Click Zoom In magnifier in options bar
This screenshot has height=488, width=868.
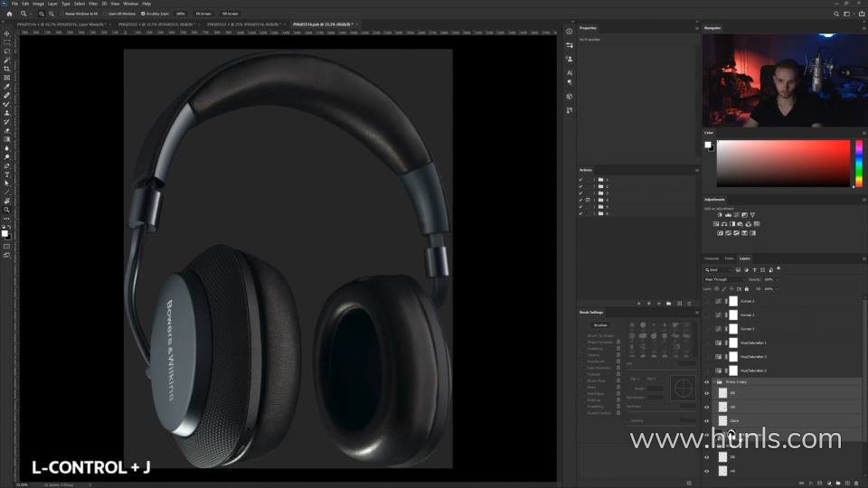(x=42, y=14)
